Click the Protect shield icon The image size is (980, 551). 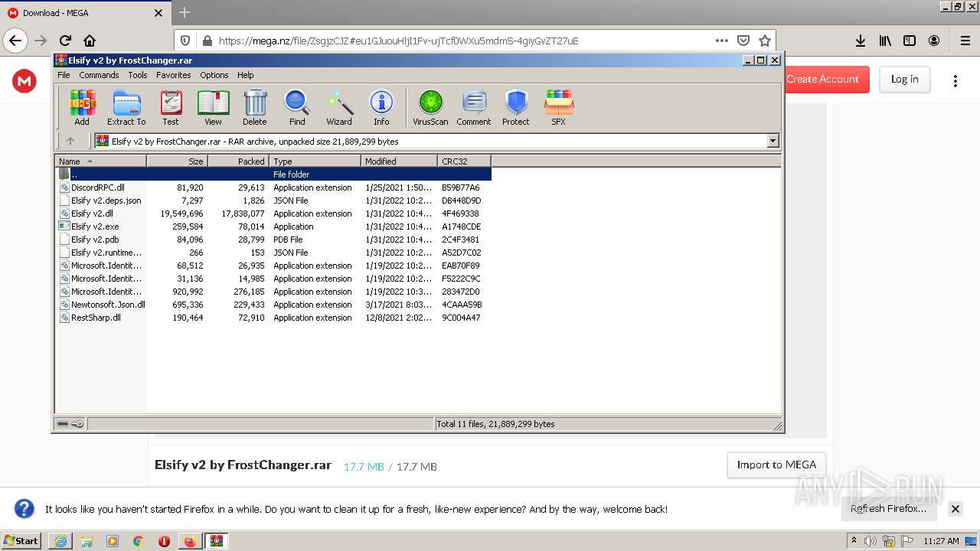[x=516, y=107]
